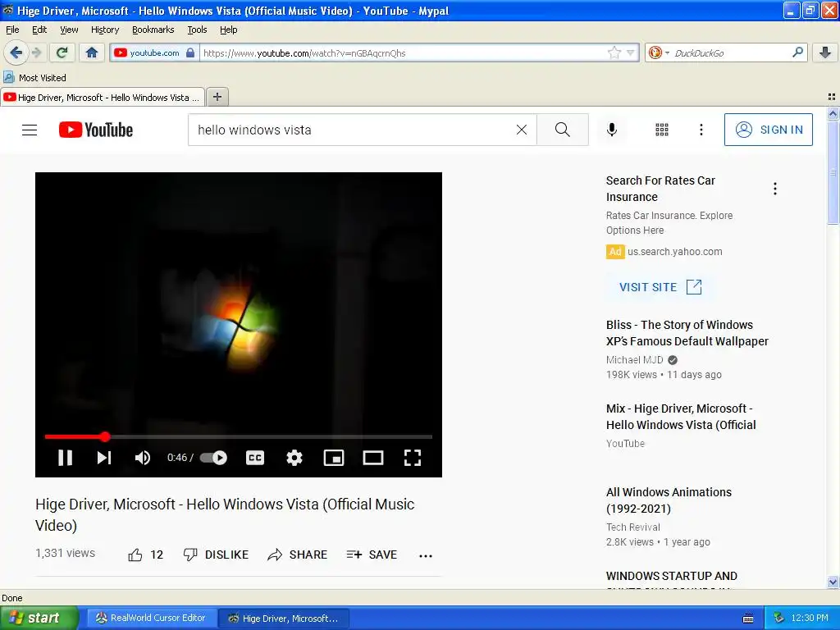Bookmark this page with star icon
This screenshot has height=630, width=840.
point(614,52)
